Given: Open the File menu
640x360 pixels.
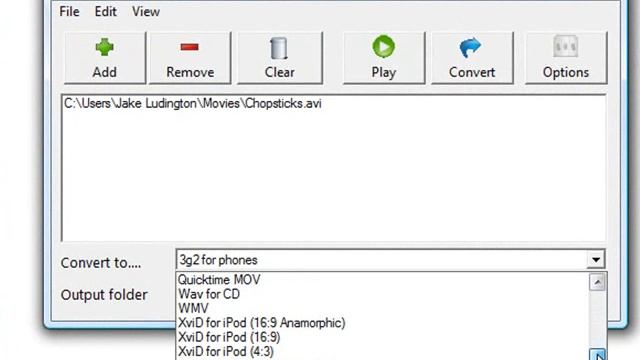Looking at the screenshot, I should [69, 11].
